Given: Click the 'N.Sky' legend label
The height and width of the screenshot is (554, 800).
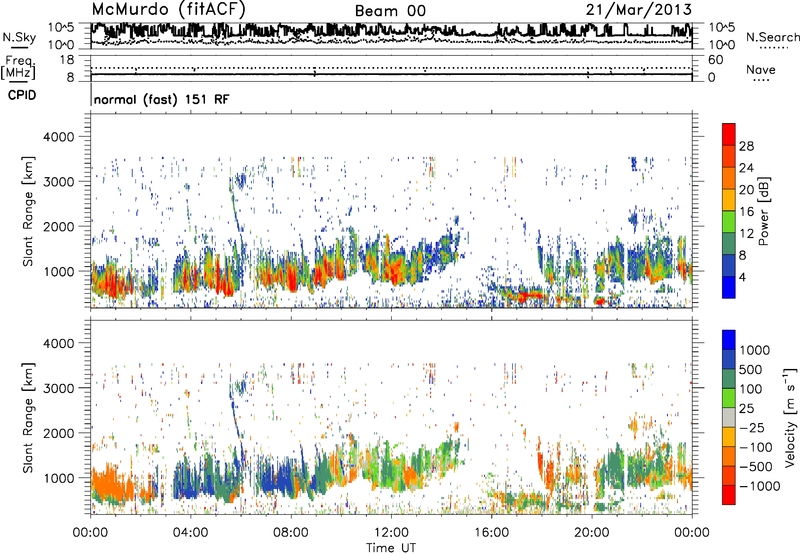Looking at the screenshot, I should coord(19,37).
